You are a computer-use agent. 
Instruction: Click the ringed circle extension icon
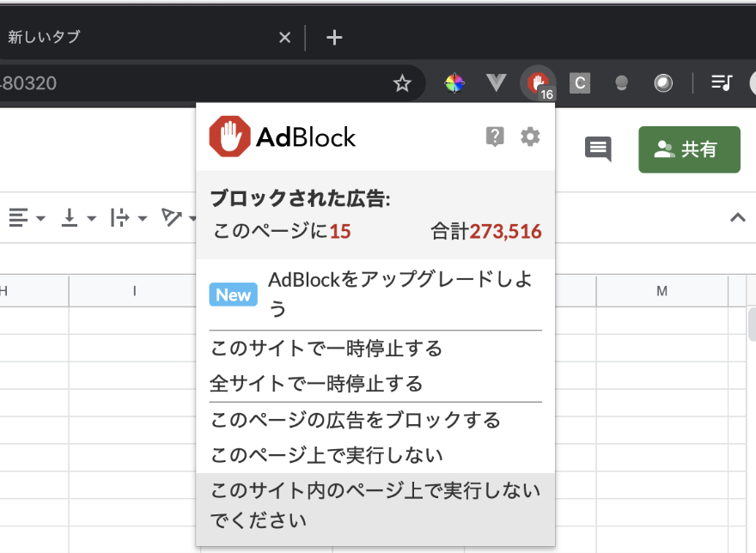coord(663,83)
